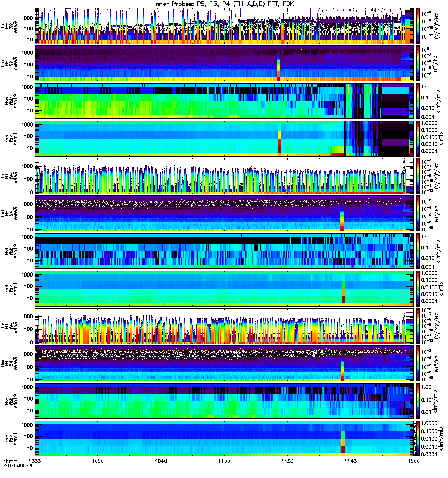Click the 1000 time axis tick label

pyautogui.click(x=35, y=461)
